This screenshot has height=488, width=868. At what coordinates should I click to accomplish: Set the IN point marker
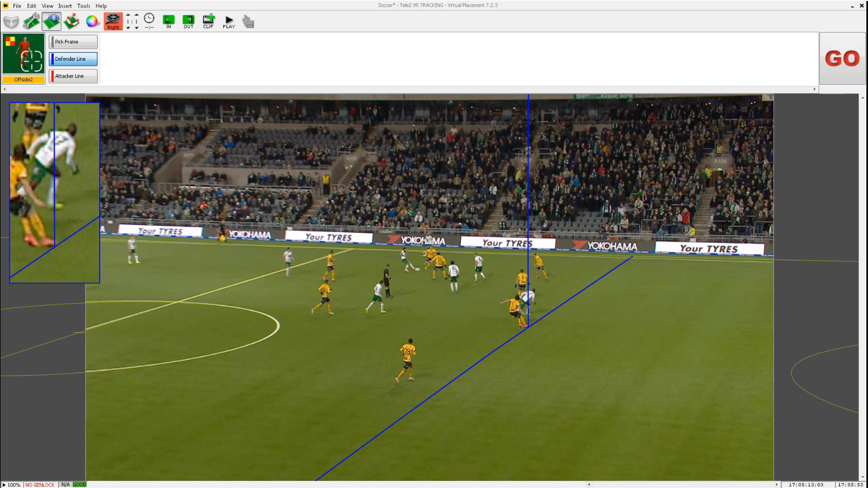169,22
